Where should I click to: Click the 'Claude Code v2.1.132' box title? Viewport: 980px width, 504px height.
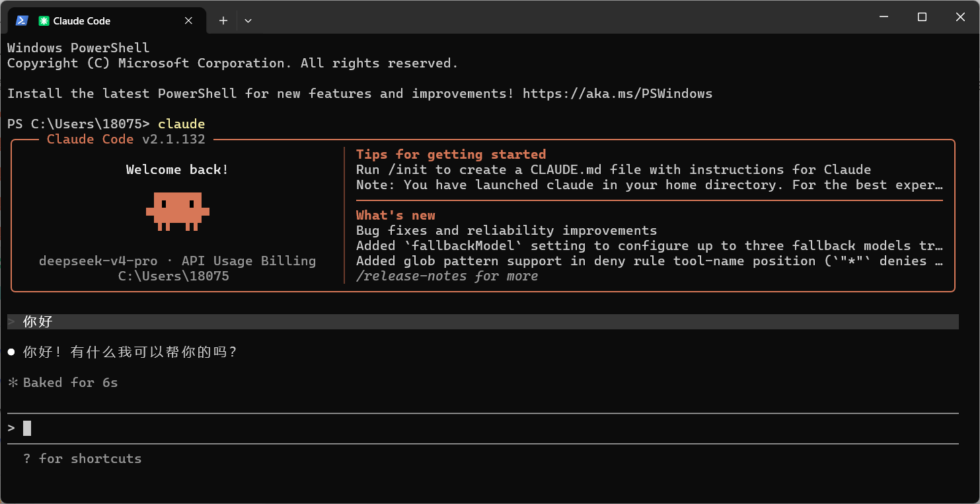tap(126, 139)
